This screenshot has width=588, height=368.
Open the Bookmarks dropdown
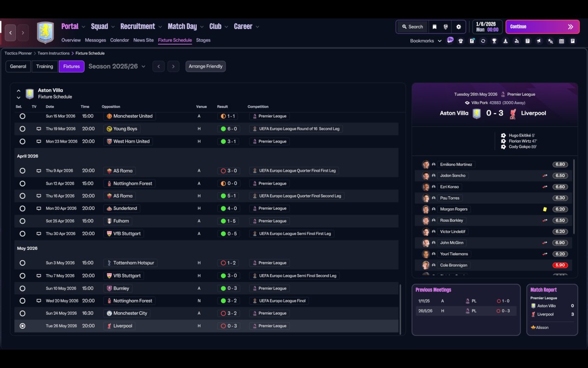tap(426, 41)
